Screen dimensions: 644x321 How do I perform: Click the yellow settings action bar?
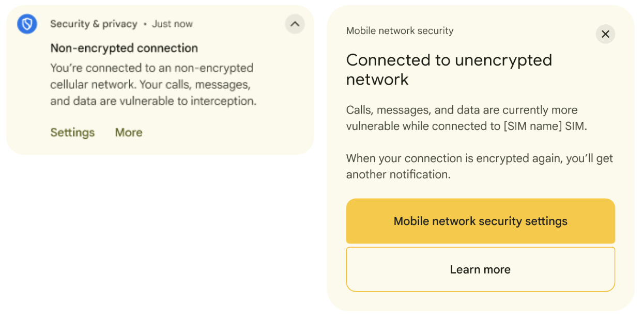click(480, 221)
